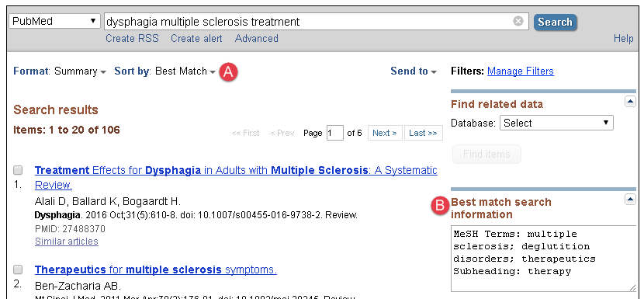
Task: Open the Manage Filters link
Action: [x=521, y=71]
